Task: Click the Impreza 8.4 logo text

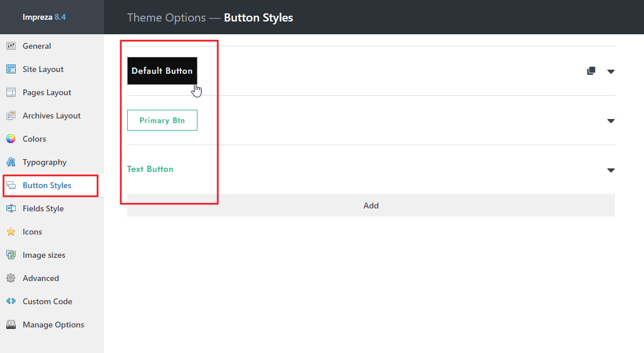Action: pyautogui.click(x=44, y=17)
